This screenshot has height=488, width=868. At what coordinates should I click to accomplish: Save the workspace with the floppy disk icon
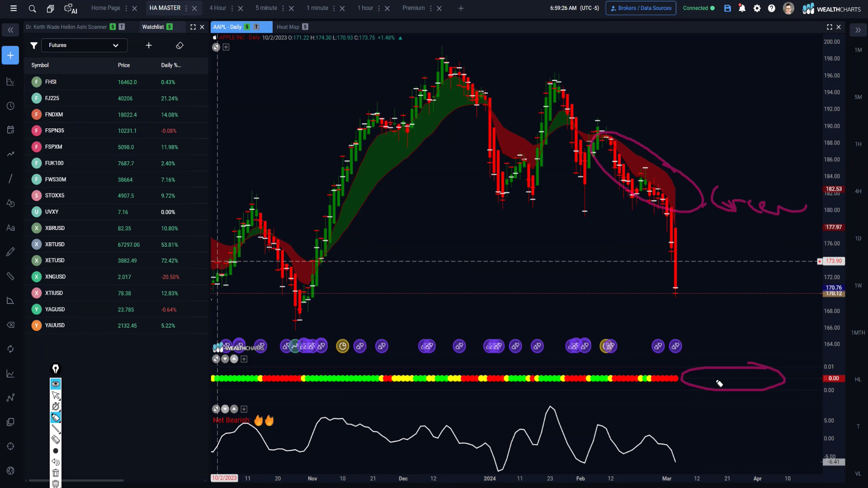(x=727, y=8)
